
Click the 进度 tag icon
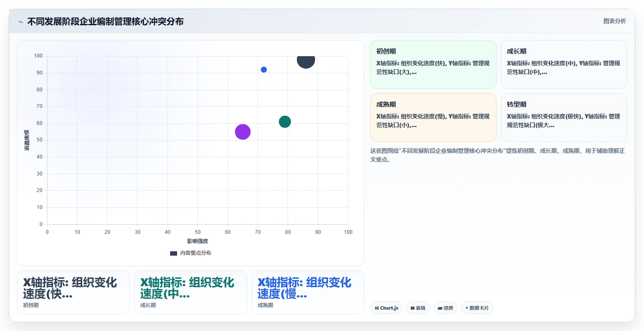[x=440, y=308]
